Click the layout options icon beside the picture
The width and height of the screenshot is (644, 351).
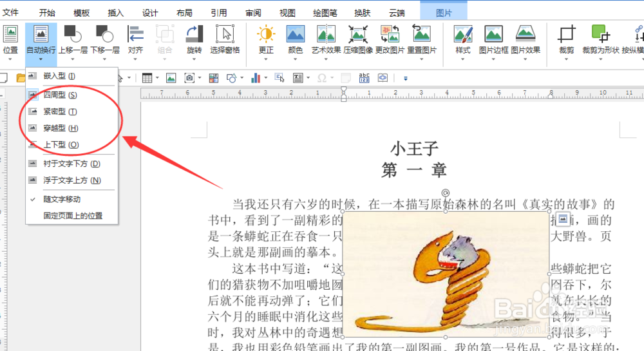tap(563, 219)
